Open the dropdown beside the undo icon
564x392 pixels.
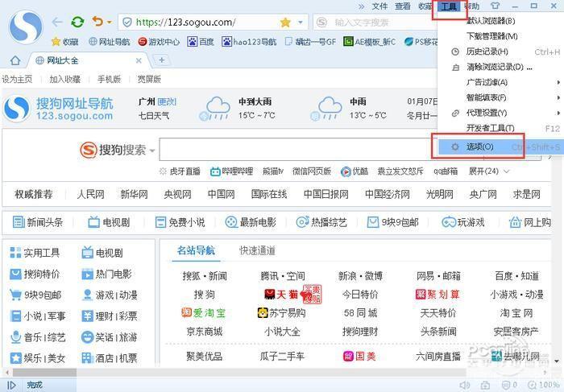click(110, 23)
